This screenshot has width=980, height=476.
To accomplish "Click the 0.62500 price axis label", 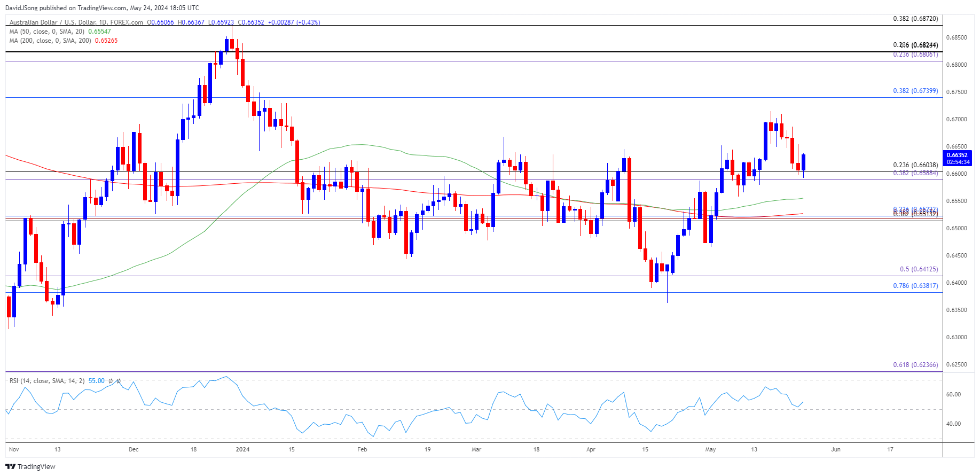I will coord(957,364).
